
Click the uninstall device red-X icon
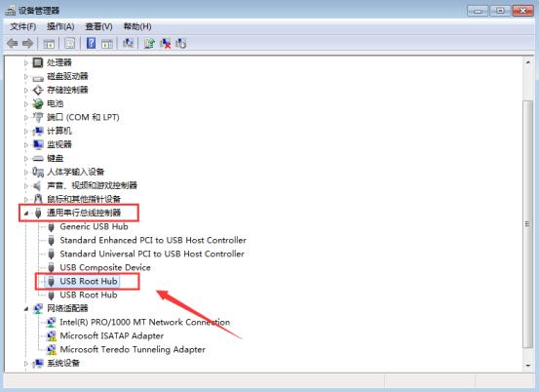click(165, 43)
